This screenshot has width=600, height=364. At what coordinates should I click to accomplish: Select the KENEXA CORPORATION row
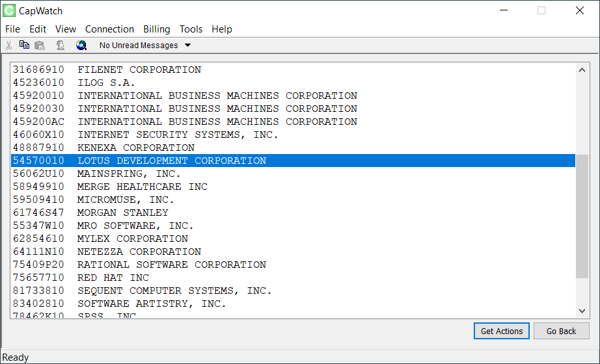click(293, 148)
